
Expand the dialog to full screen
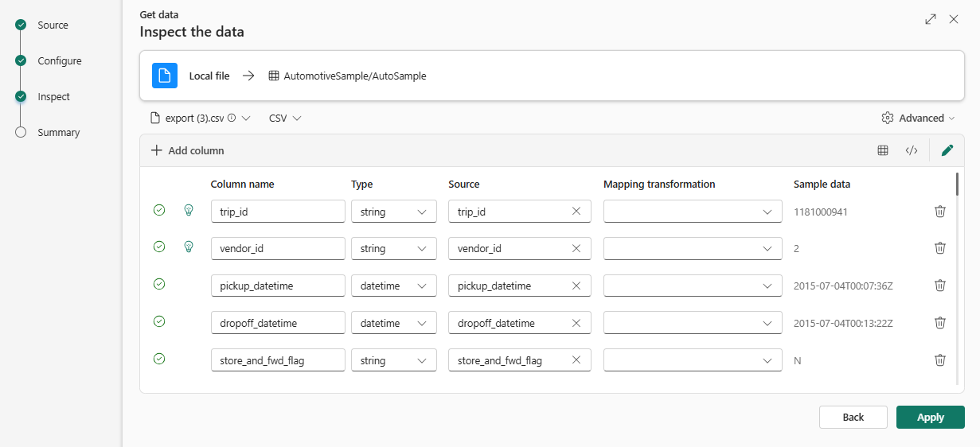pos(930,19)
